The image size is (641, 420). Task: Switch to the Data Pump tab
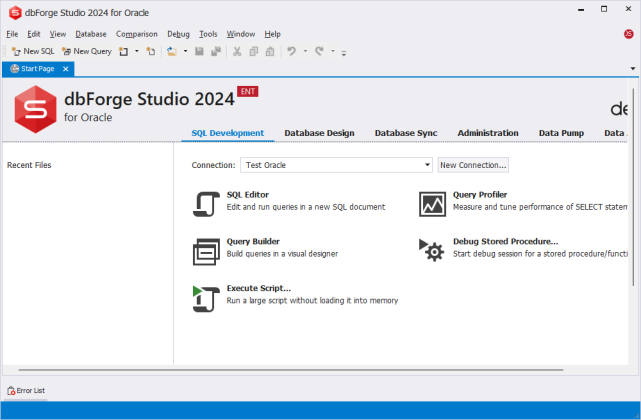[x=561, y=133]
